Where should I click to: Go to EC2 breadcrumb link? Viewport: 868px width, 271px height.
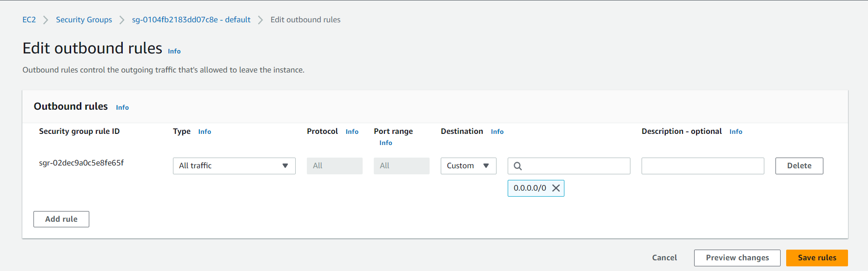29,20
